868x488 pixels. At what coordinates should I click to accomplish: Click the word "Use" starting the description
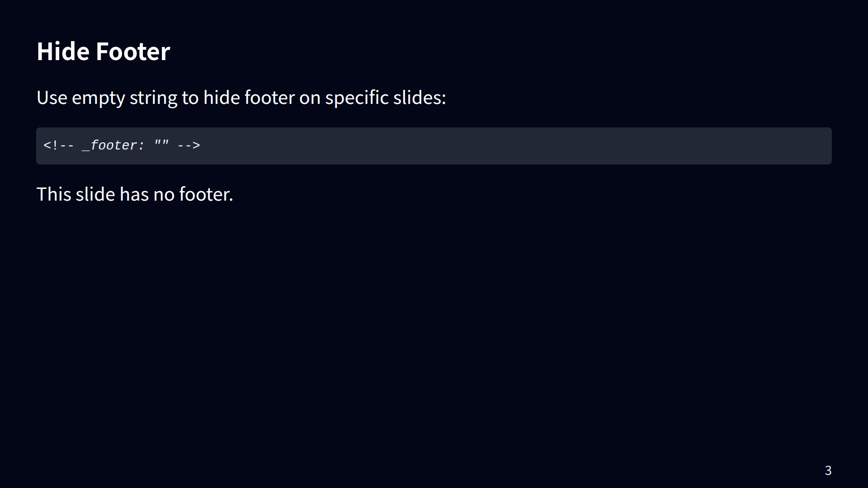(x=52, y=98)
